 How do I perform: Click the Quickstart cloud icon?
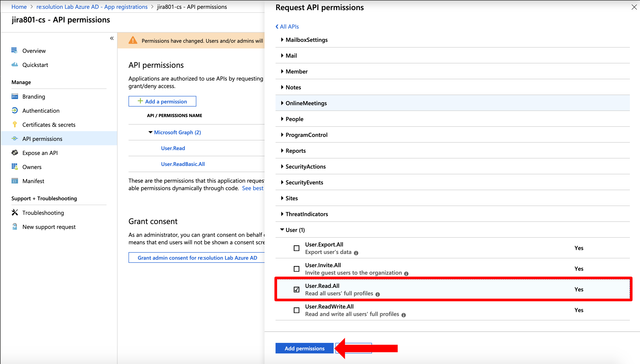pyautogui.click(x=15, y=64)
